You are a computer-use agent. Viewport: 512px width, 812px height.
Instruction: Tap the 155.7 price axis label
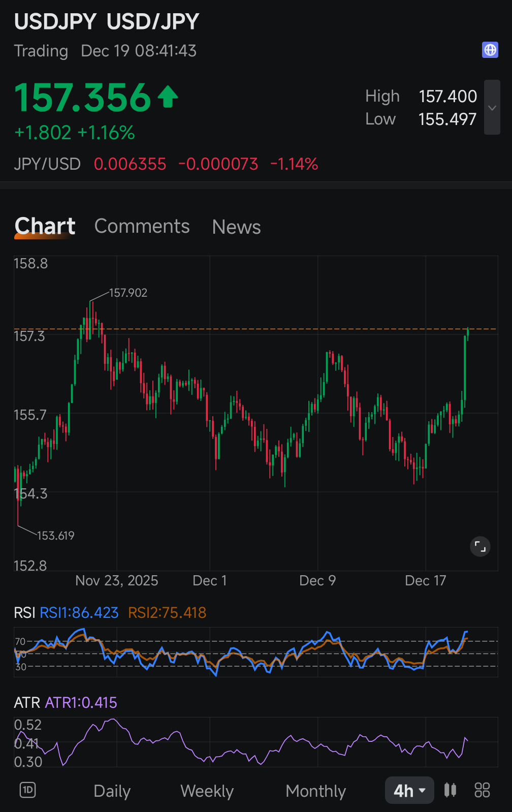[x=30, y=415]
